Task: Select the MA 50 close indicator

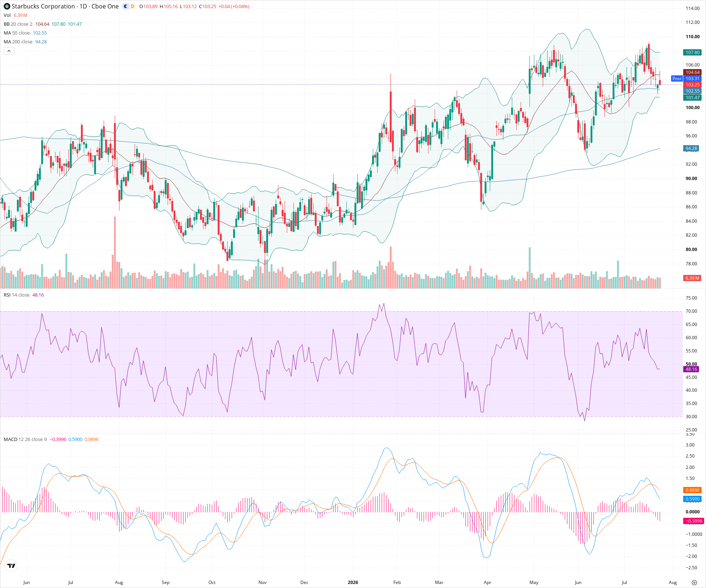Action: point(17,33)
